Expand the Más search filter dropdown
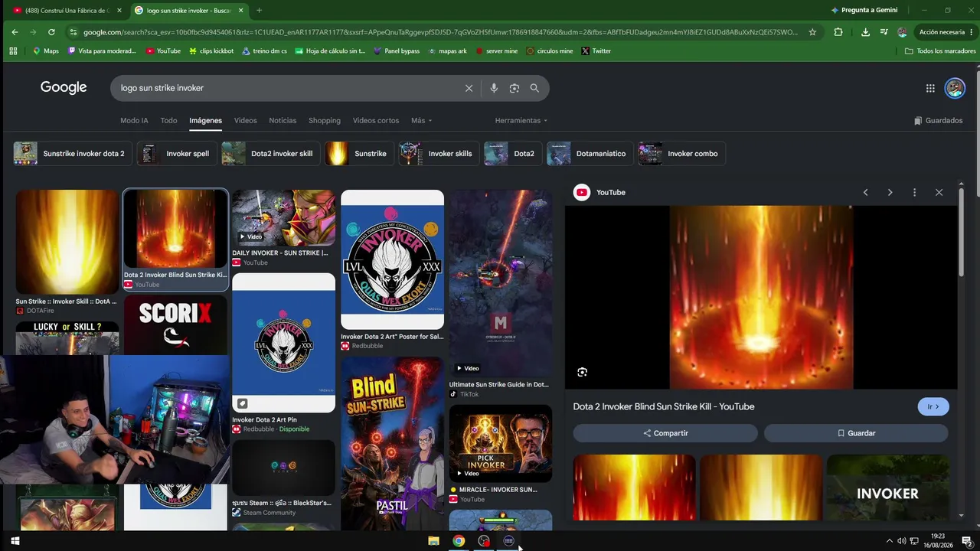 pyautogui.click(x=421, y=120)
